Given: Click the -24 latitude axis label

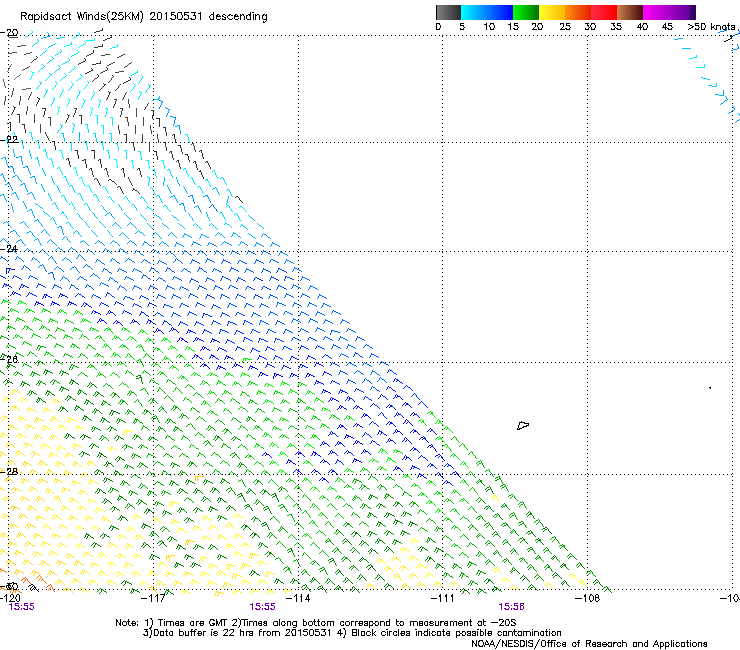Looking at the screenshot, I should (10, 248).
